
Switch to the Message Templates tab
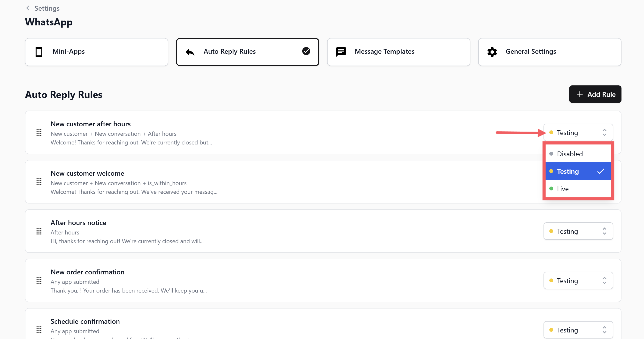pos(398,52)
